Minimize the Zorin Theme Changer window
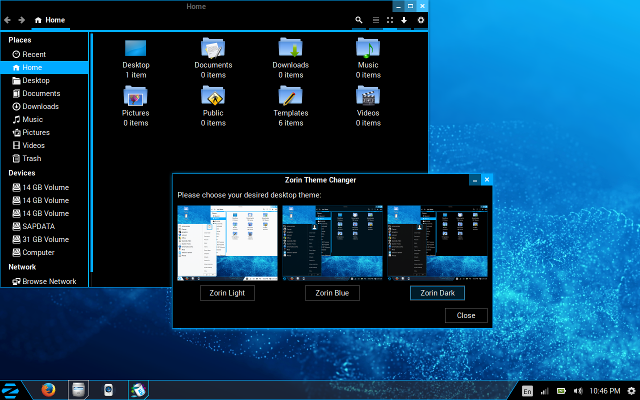 [x=475, y=180]
